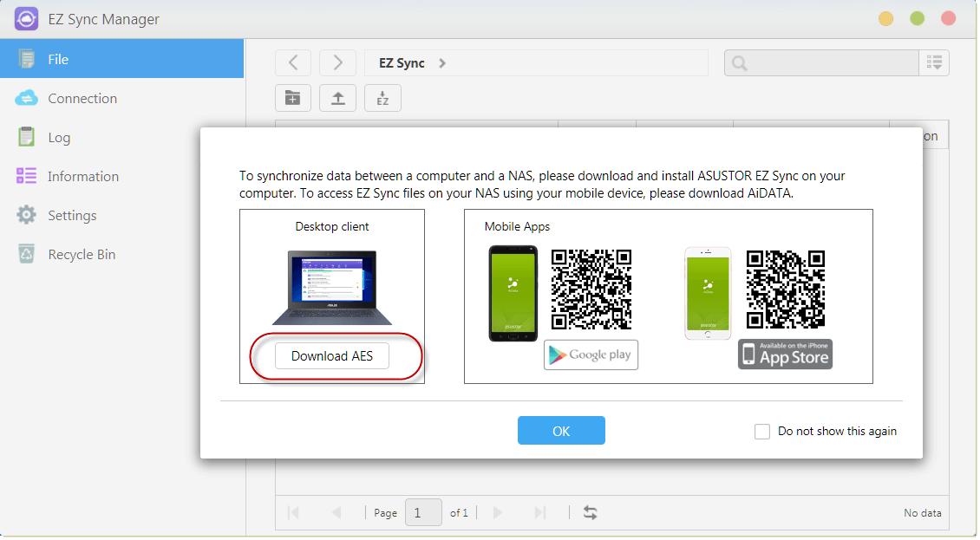Open the list view options dropdown
The width and height of the screenshot is (980, 540).
(x=934, y=62)
